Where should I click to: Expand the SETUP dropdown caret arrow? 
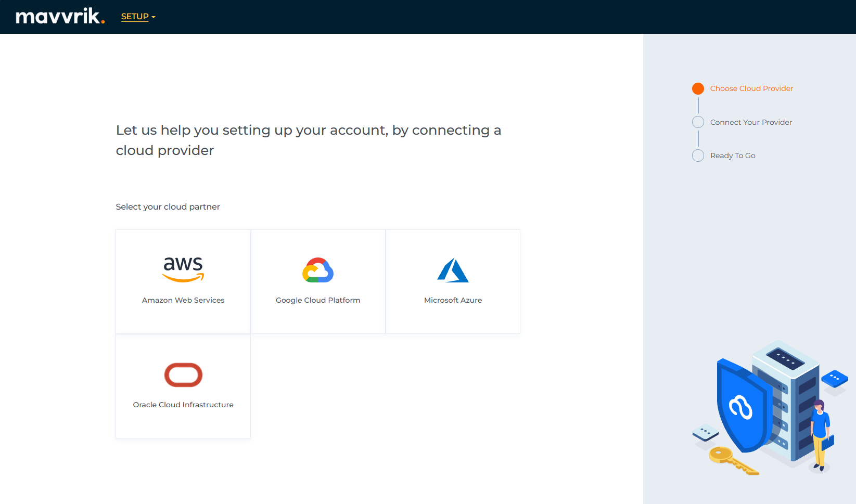pyautogui.click(x=154, y=17)
